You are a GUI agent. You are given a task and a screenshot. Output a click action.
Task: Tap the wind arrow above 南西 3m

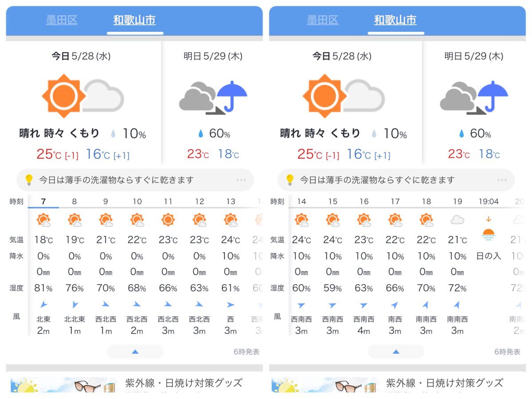click(x=395, y=305)
